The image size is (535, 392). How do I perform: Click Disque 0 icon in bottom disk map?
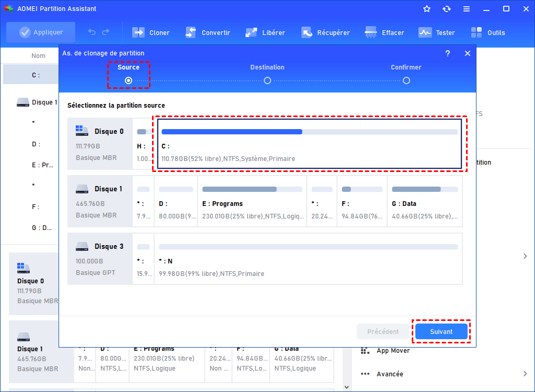[x=23, y=268]
